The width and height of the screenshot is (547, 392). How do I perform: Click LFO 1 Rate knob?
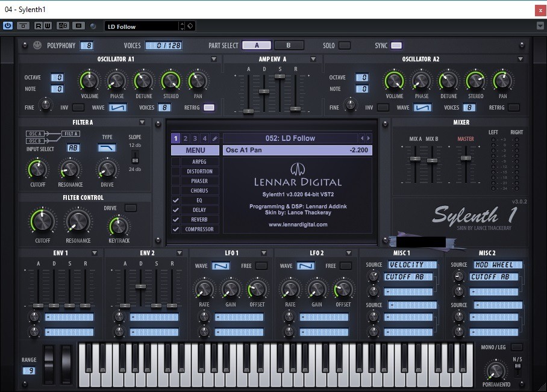pyautogui.click(x=204, y=290)
